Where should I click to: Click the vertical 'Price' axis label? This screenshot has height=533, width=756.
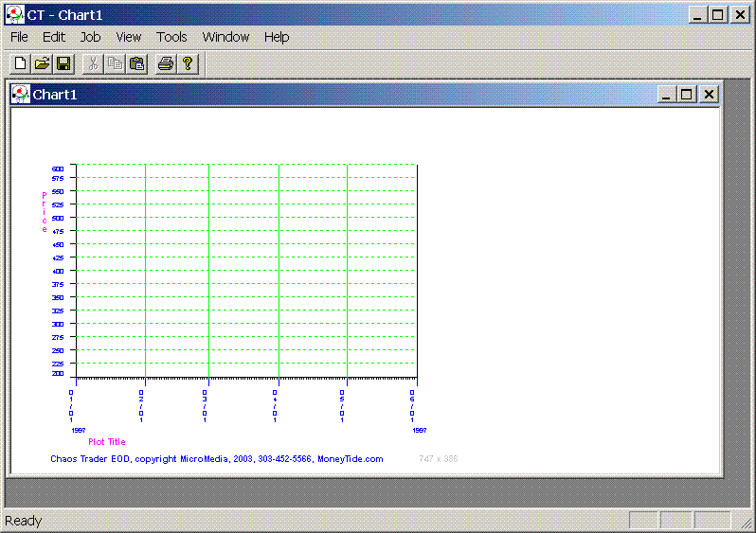click(45, 212)
